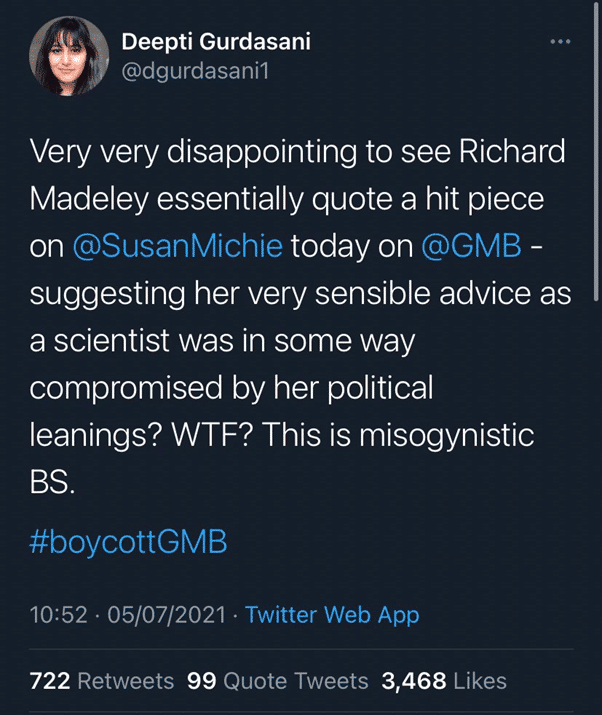
Task: View the 722 Retweets list
Action: [x=101, y=681]
